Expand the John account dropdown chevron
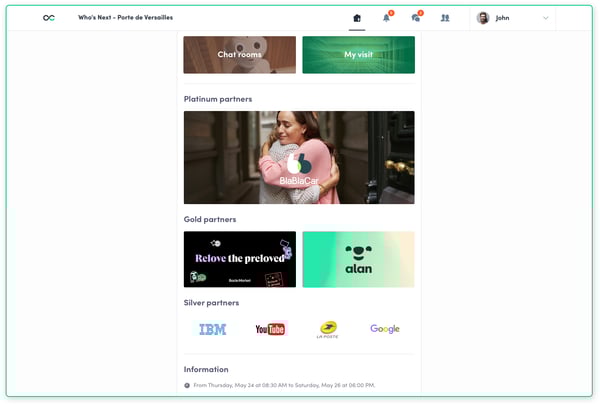 pos(546,18)
